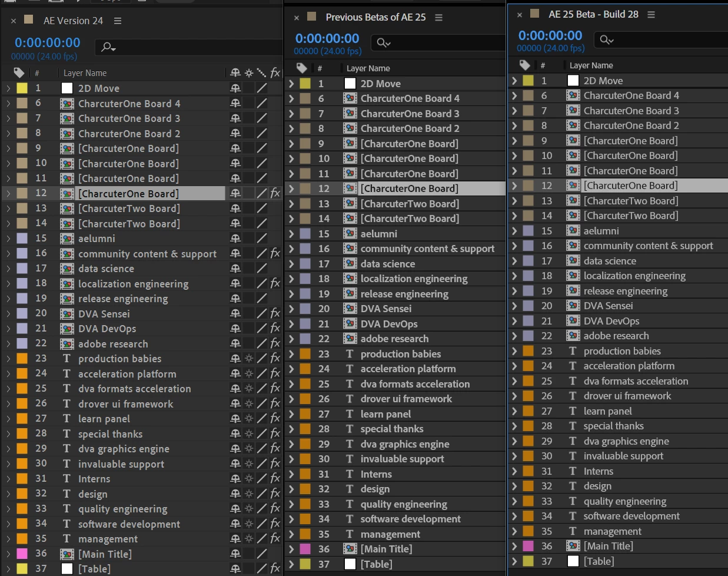Toggle shy switch for aelumni layer in AE Version 24
This screenshot has width=728, height=576.
click(x=235, y=239)
